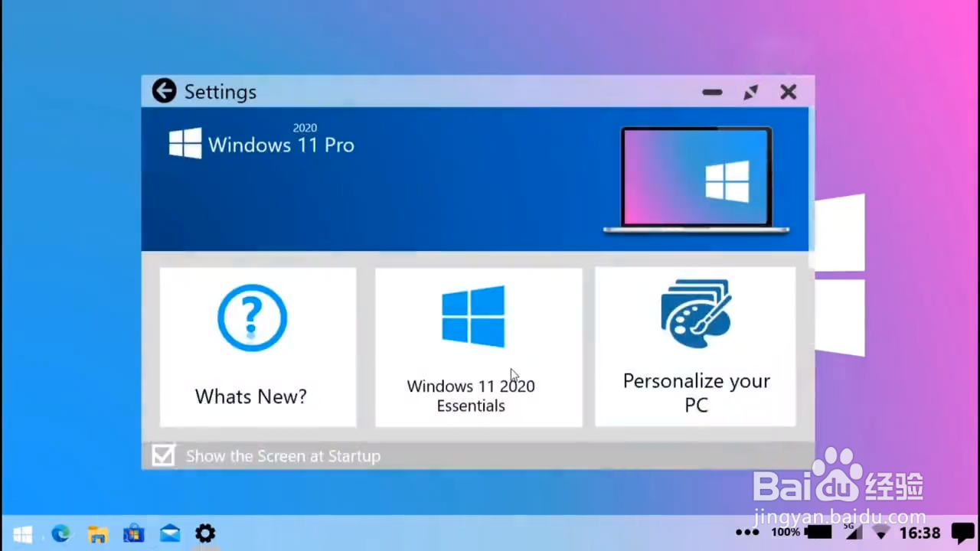The image size is (980, 551).
Task: Open the Whats New? tile
Action: click(x=258, y=347)
